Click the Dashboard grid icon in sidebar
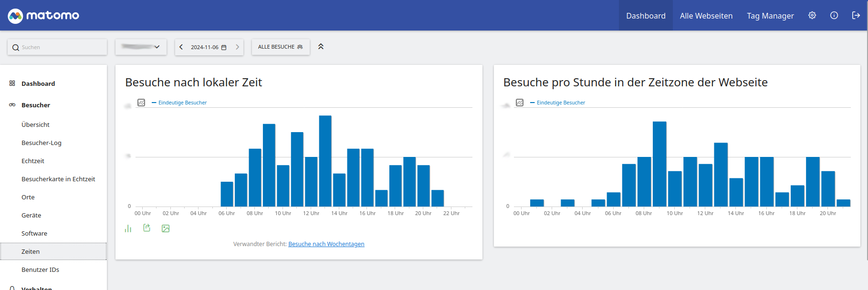868x290 pixels. pyautogui.click(x=12, y=83)
